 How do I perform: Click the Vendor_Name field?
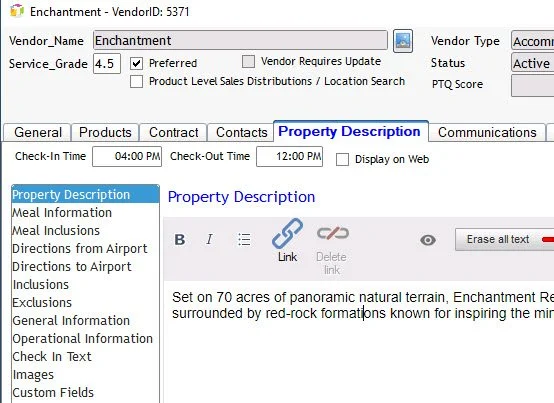tap(240, 40)
